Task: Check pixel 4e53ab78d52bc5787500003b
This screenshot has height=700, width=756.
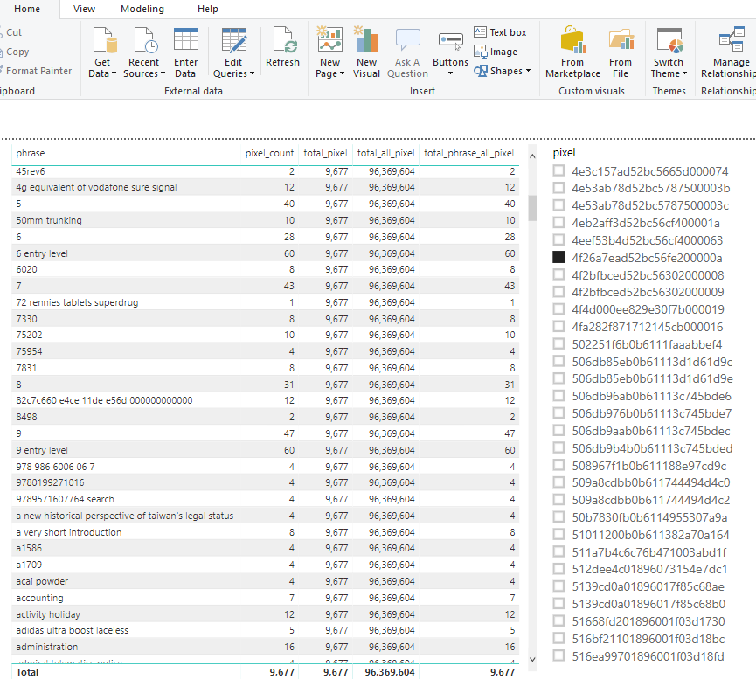Action: [558, 188]
